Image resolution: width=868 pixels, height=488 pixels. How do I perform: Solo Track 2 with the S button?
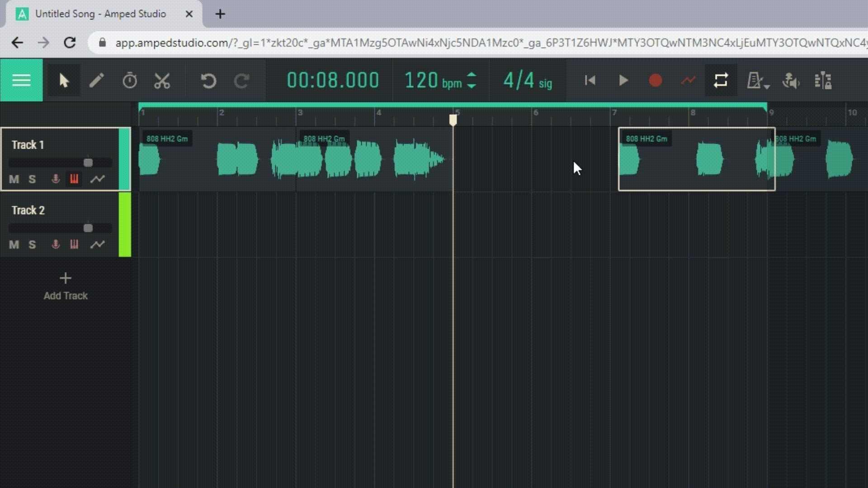coord(32,244)
